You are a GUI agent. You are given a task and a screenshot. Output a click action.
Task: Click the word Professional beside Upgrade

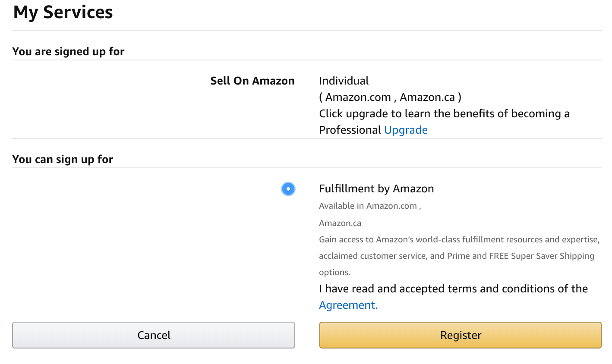pyautogui.click(x=350, y=130)
